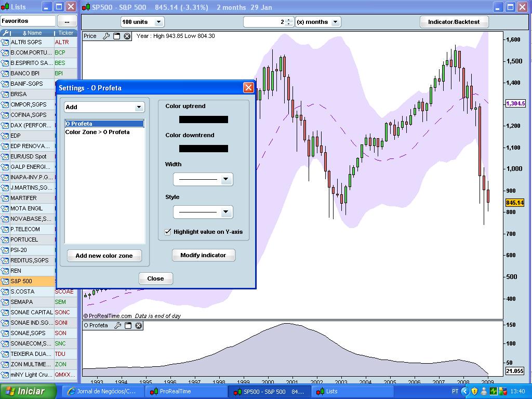Viewport: 532px width, 399px height.
Task: Expand the Add dropdown in settings
Action: pyautogui.click(x=139, y=107)
